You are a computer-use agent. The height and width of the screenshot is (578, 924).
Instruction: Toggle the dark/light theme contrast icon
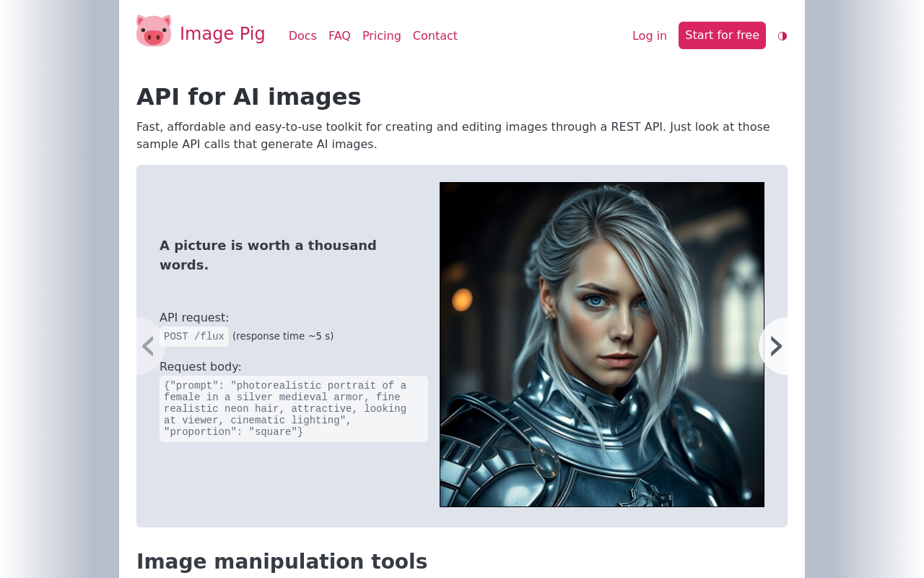click(782, 36)
